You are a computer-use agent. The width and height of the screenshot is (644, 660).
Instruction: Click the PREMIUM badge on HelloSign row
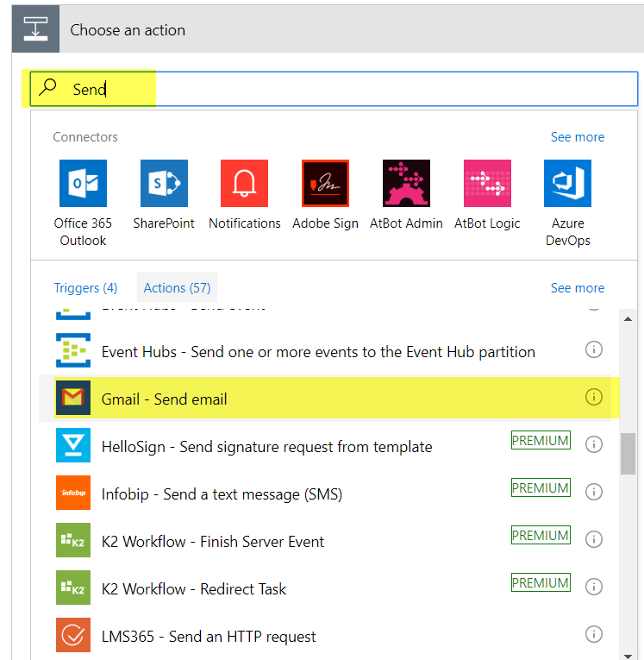(x=541, y=440)
